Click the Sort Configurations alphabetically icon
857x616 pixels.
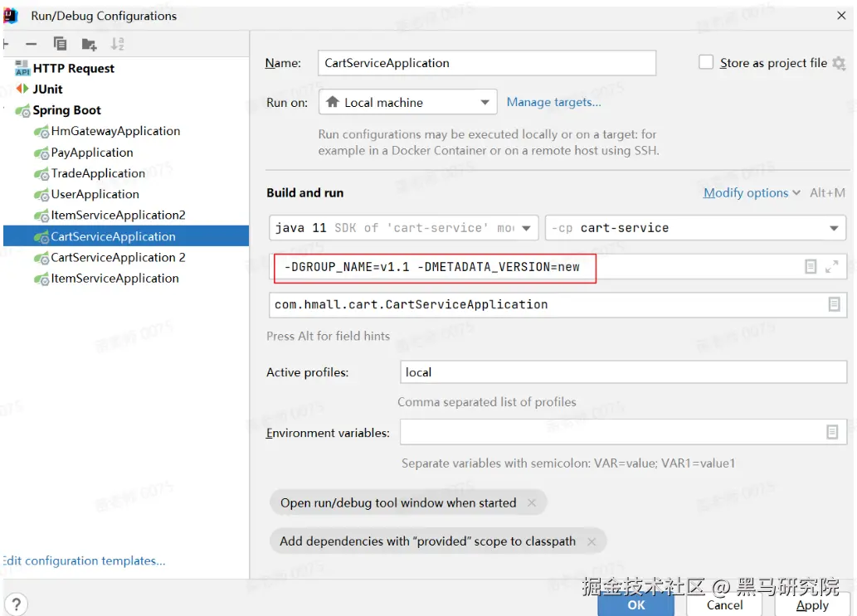point(118,44)
